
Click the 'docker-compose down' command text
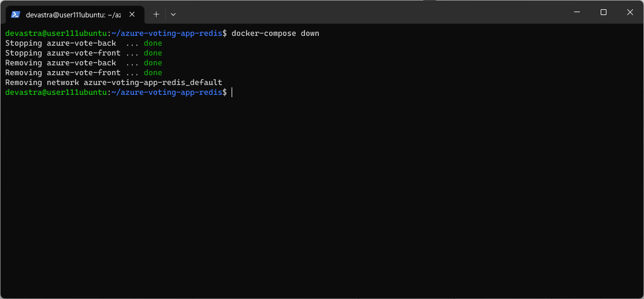coord(275,34)
